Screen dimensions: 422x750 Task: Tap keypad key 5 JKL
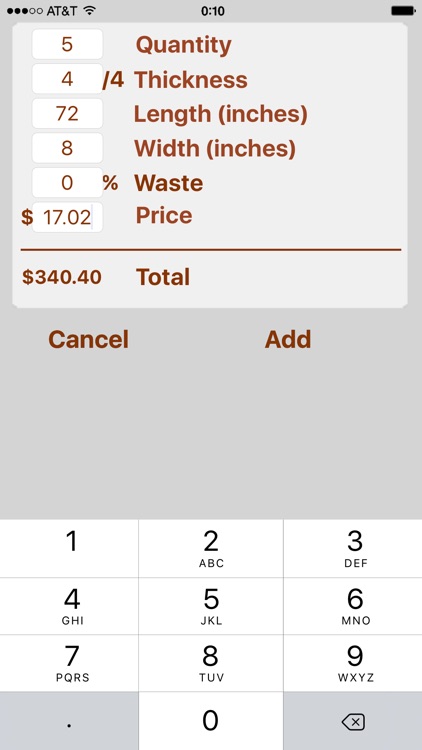[211, 606]
